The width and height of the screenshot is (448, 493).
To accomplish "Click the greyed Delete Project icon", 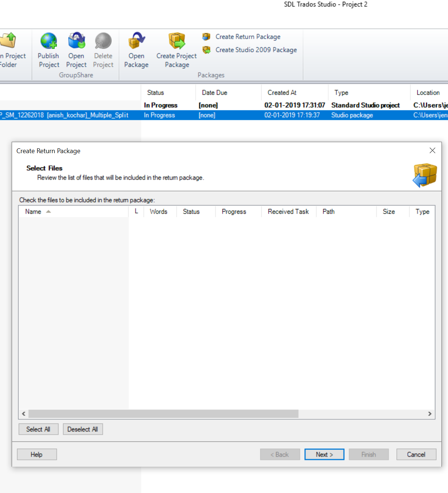I will 103,41.
